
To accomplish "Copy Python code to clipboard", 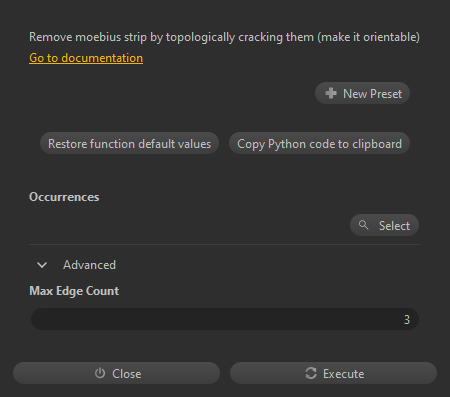I will point(319,144).
